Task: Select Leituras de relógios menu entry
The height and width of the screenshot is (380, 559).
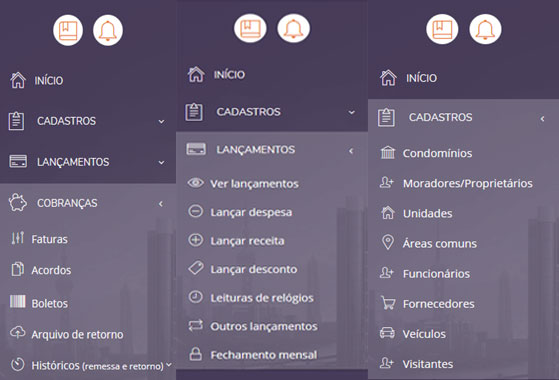Action: click(262, 298)
